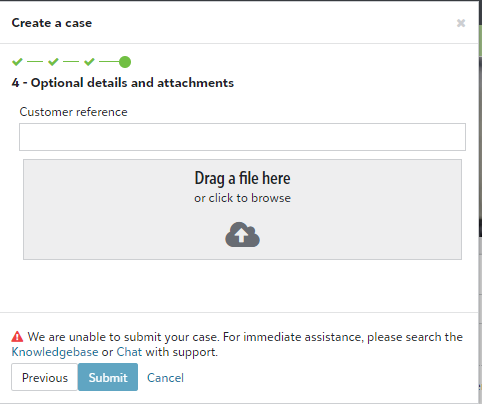Go back with the Previous button
This screenshot has width=482, height=404.
pyautogui.click(x=45, y=377)
